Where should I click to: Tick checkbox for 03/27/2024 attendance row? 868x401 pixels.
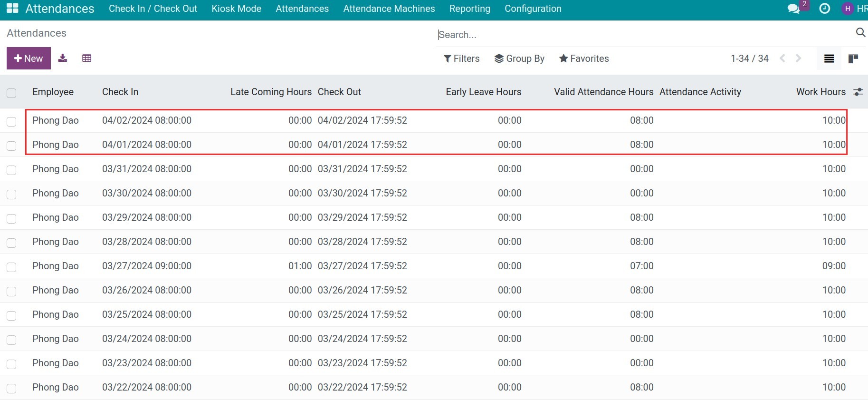11,267
